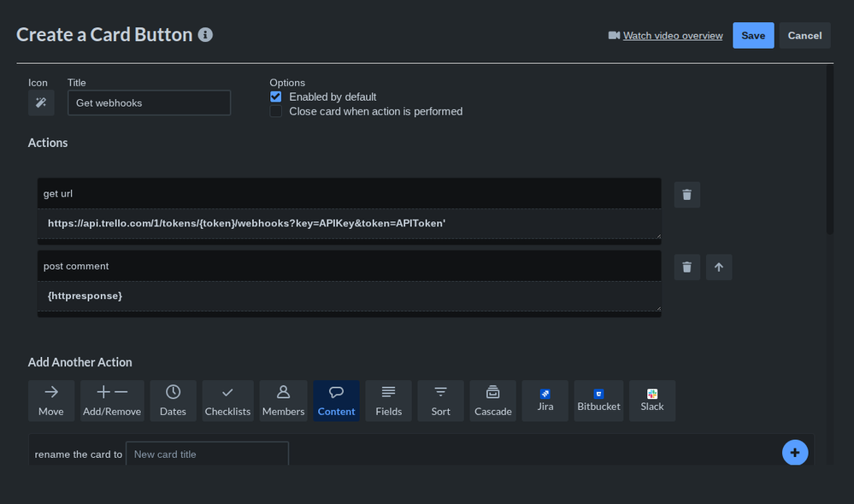Open the 'get url' action dropdown
This screenshot has height=504, width=854.
tap(348, 193)
